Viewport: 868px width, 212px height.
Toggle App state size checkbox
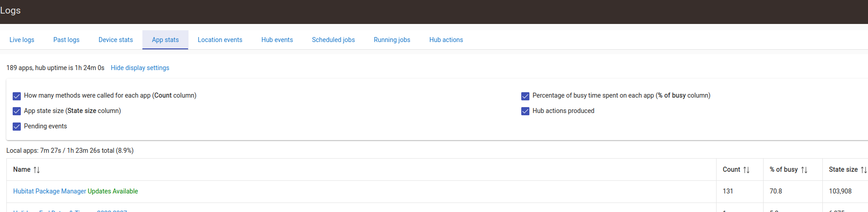click(17, 111)
